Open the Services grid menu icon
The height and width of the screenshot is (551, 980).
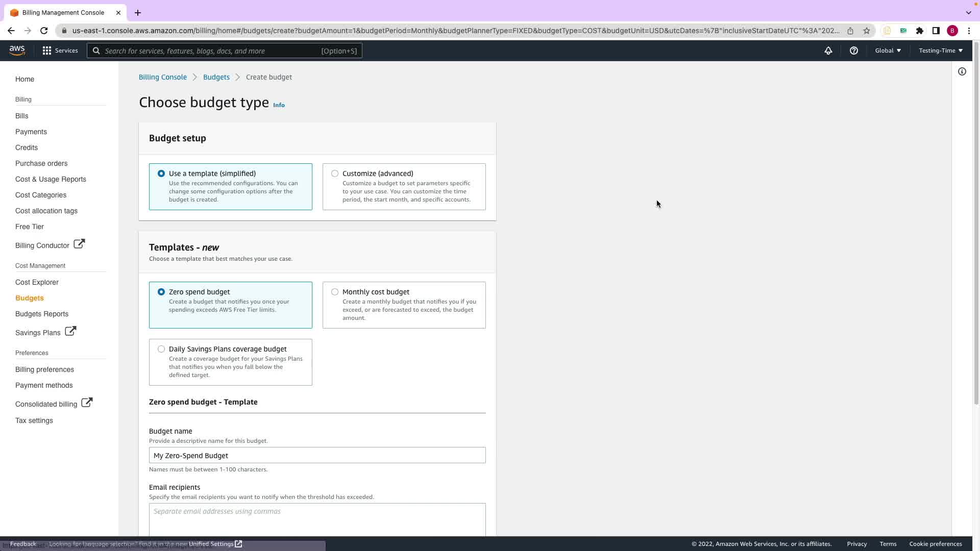pyautogui.click(x=47, y=51)
